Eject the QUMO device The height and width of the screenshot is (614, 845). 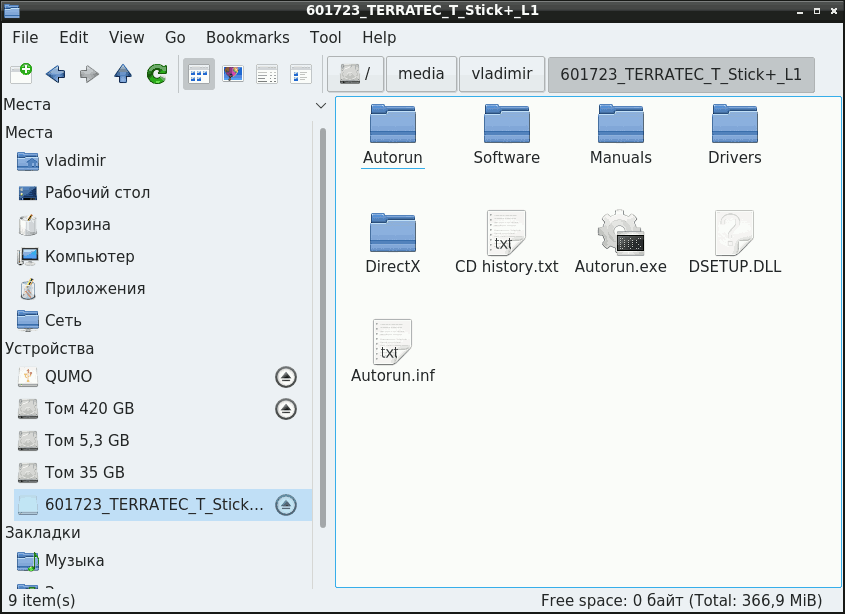coord(286,377)
